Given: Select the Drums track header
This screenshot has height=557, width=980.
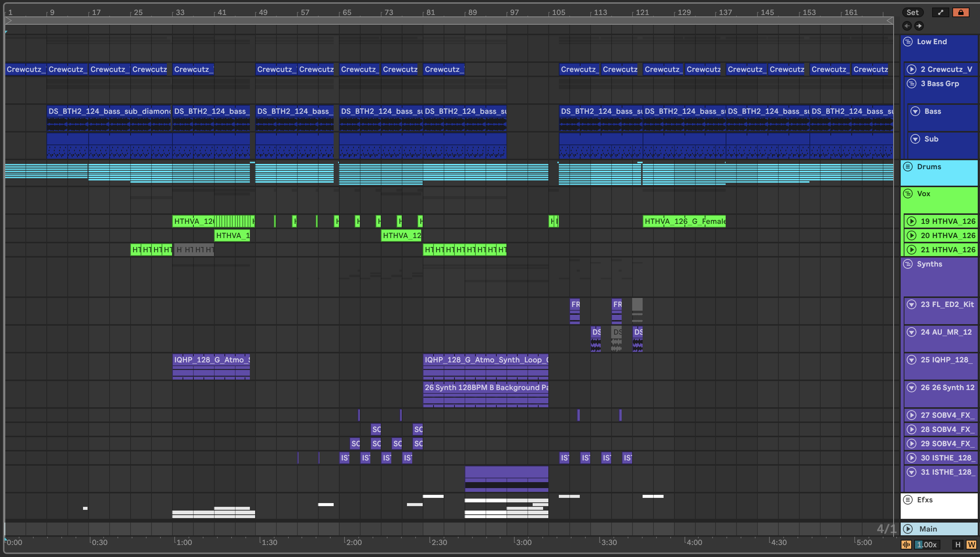Looking at the screenshot, I should coord(939,173).
